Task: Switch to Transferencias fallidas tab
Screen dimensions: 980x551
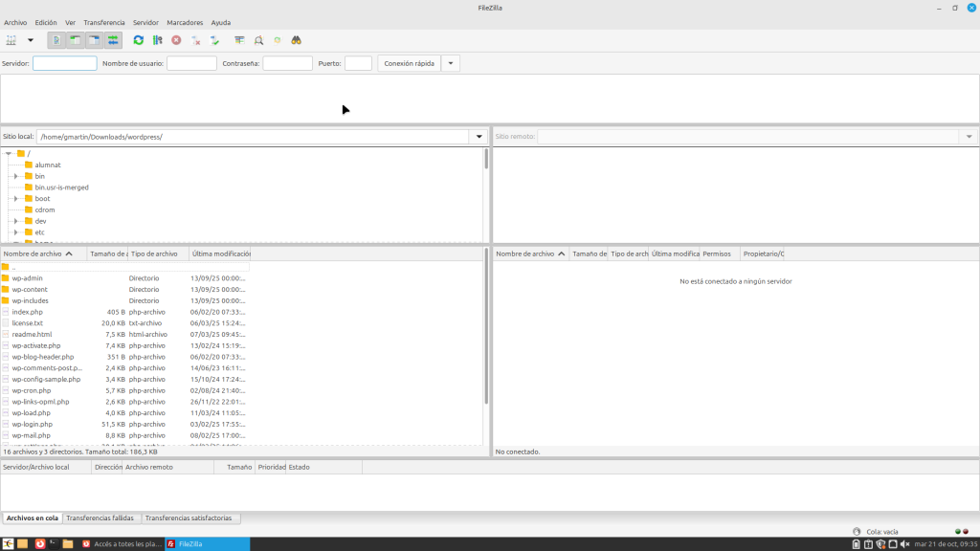Action: coord(100,518)
